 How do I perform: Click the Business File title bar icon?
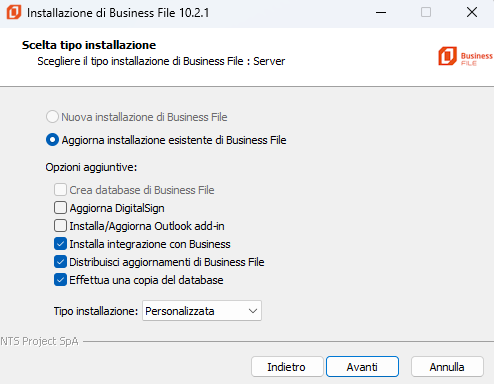click(14, 12)
